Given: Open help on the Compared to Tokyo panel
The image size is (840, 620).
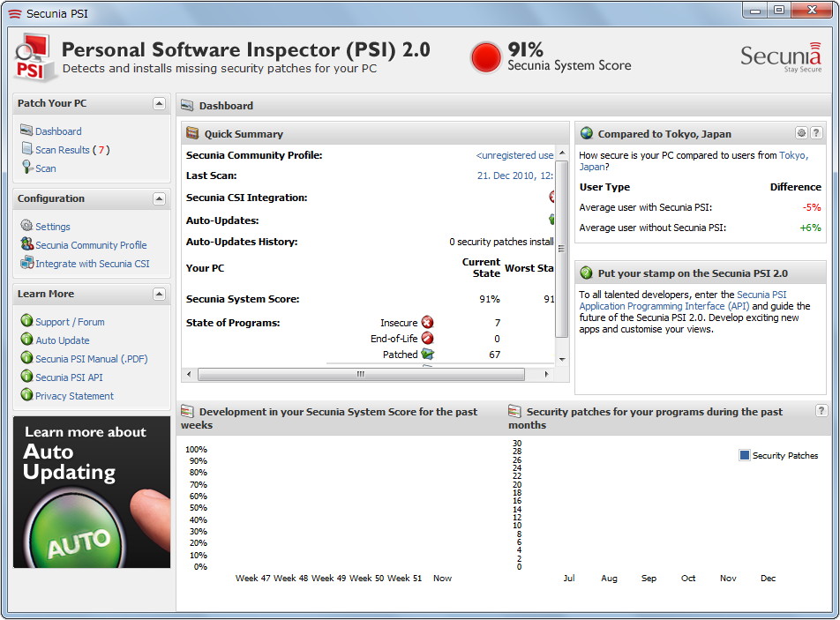Looking at the screenshot, I should pos(815,132).
